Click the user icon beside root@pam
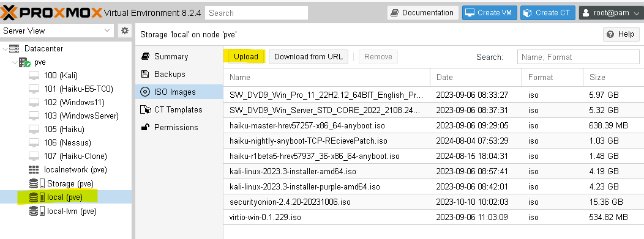 586,13
